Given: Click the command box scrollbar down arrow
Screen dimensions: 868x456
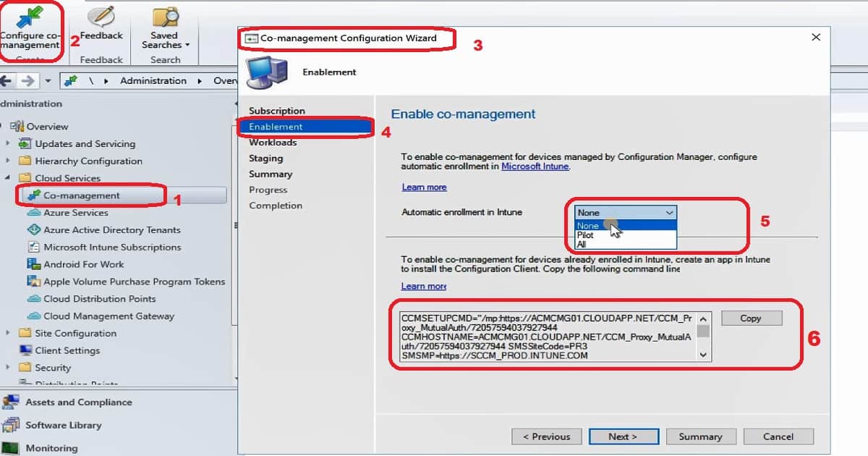Looking at the screenshot, I should pos(704,355).
